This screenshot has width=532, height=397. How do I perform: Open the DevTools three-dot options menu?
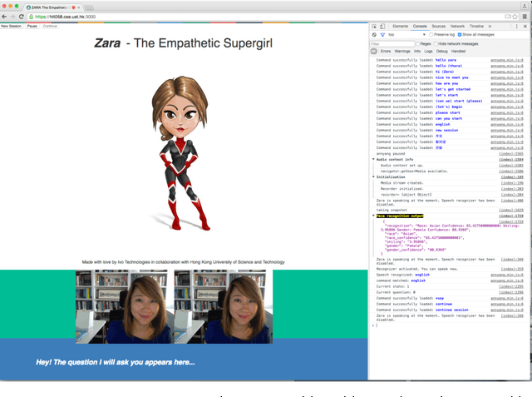[x=517, y=27]
